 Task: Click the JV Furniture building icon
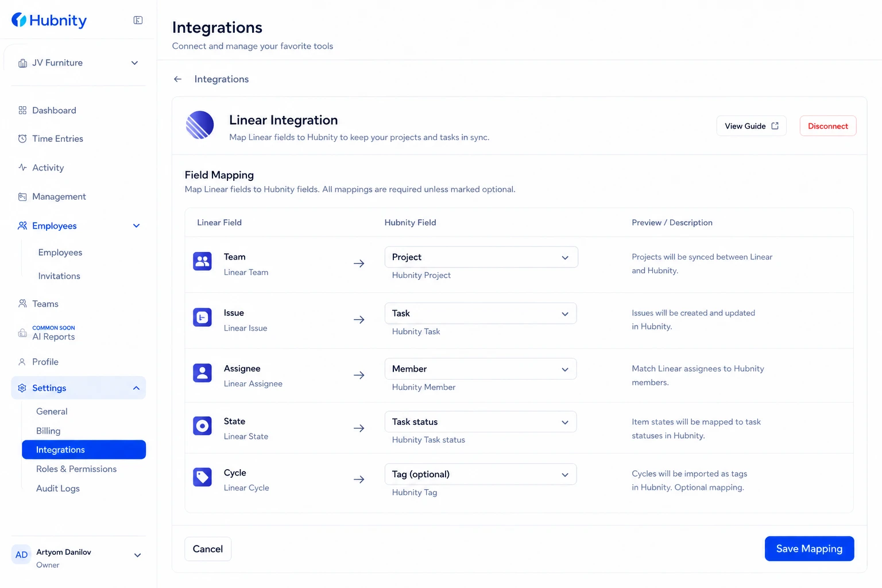pyautogui.click(x=22, y=63)
